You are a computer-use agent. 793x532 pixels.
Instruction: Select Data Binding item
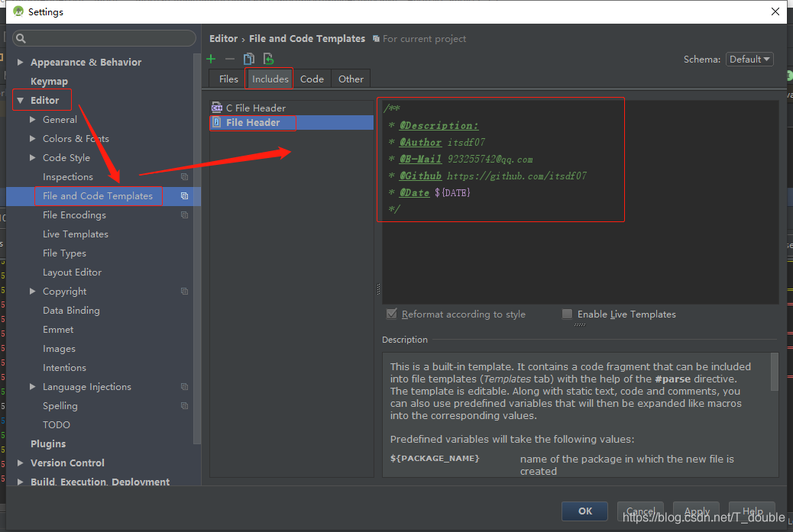point(71,310)
